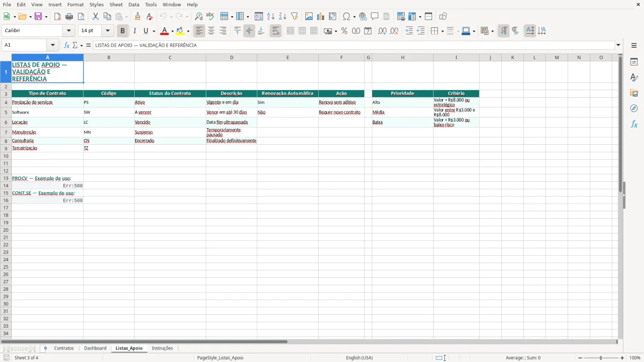This screenshot has height=362, width=644.
Task: Open the Font Size dropdown
Action: tap(107, 31)
